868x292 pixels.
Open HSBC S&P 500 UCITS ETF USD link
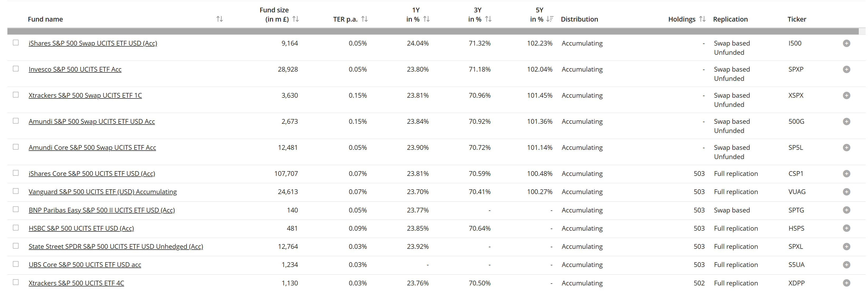point(81,229)
